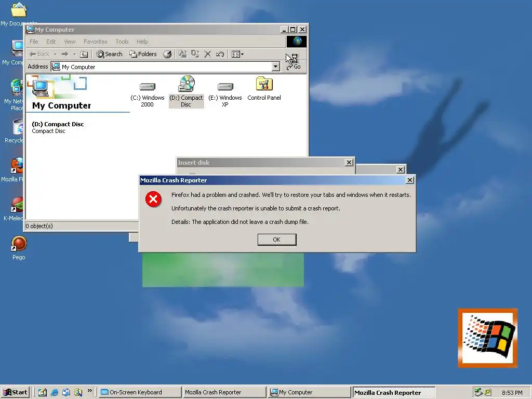The width and height of the screenshot is (532, 399).
Task: Close the Insert disk dialog
Action: [349, 163]
